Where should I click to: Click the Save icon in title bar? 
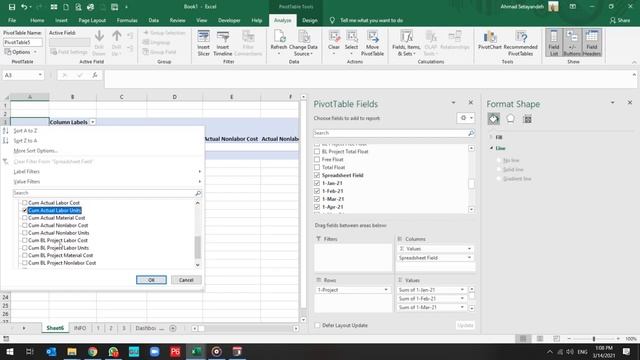click(x=12, y=7)
